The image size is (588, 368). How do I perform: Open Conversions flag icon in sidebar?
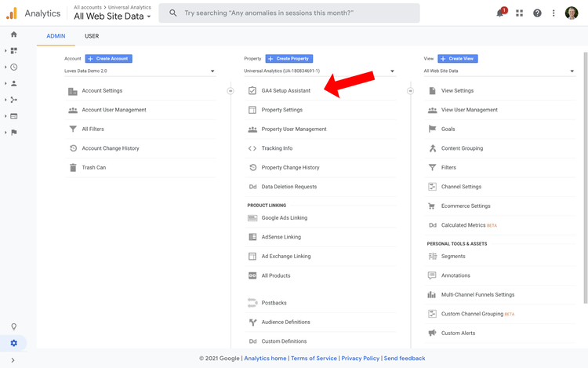14,133
